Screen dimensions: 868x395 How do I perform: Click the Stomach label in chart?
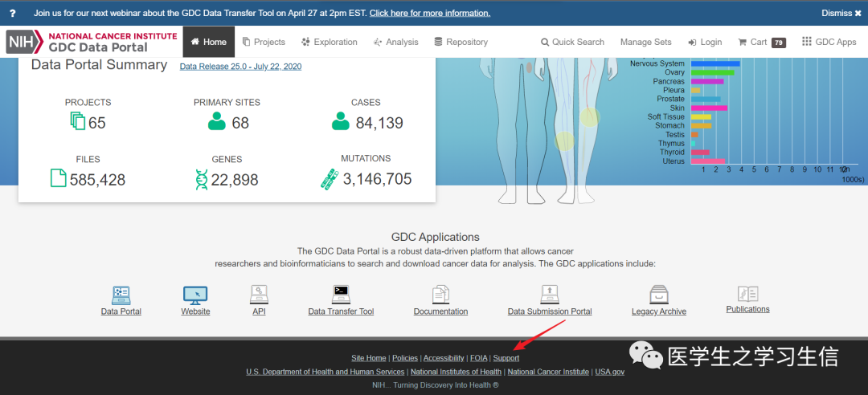(669, 125)
